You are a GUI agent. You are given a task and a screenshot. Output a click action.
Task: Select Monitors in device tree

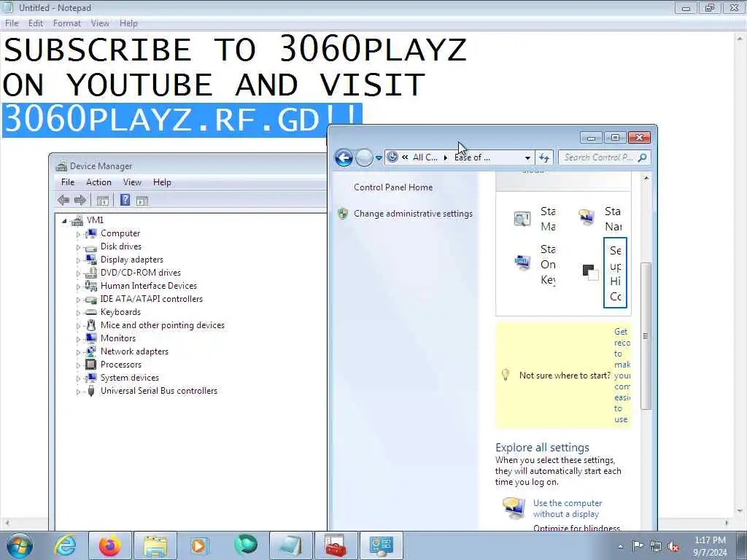118,338
